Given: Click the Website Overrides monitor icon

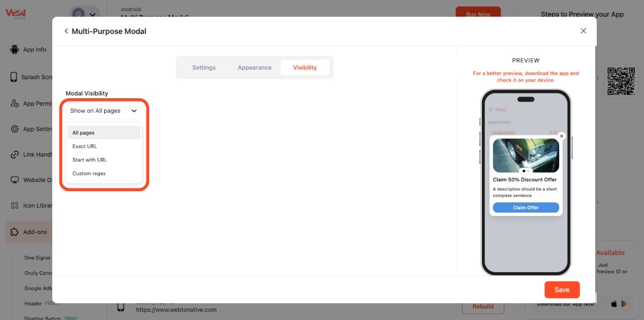Looking at the screenshot, I should click(14, 180).
